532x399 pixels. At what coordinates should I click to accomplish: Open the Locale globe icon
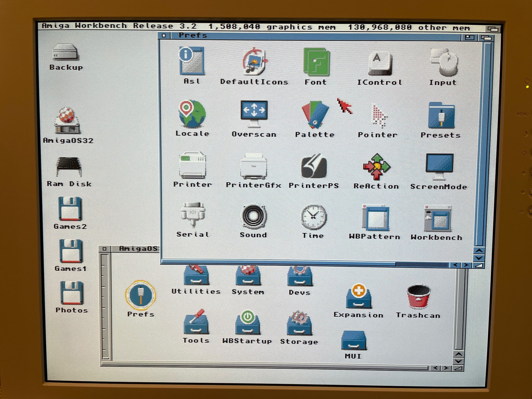tap(192, 114)
